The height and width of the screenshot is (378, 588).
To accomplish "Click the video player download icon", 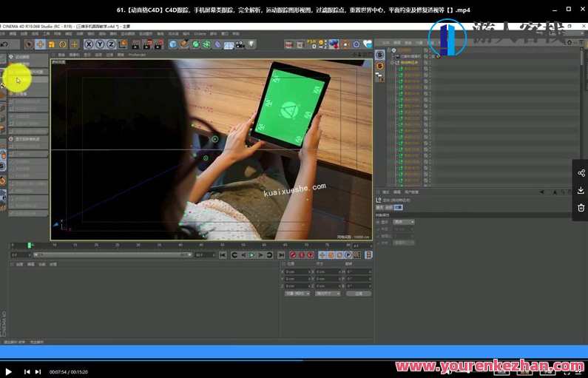I will pyautogui.click(x=581, y=191).
